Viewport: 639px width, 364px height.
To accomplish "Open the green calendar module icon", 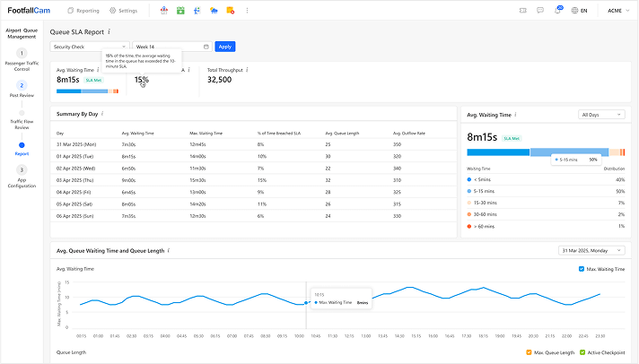I will (180, 11).
